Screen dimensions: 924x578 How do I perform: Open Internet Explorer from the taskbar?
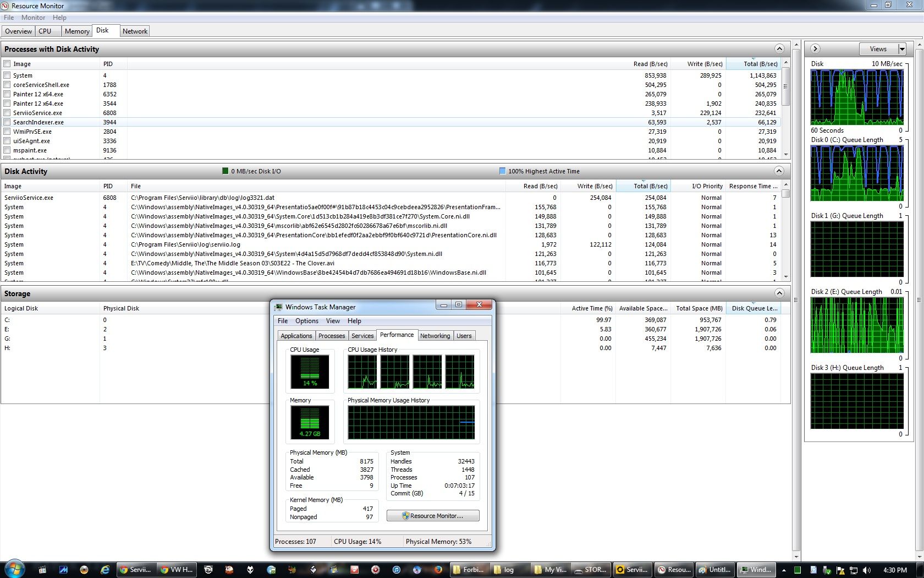pos(105,570)
